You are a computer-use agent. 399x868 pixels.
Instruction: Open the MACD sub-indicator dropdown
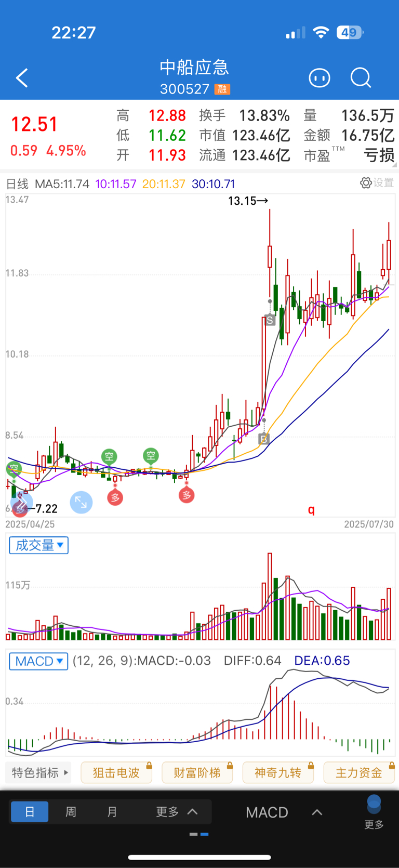[38, 661]
